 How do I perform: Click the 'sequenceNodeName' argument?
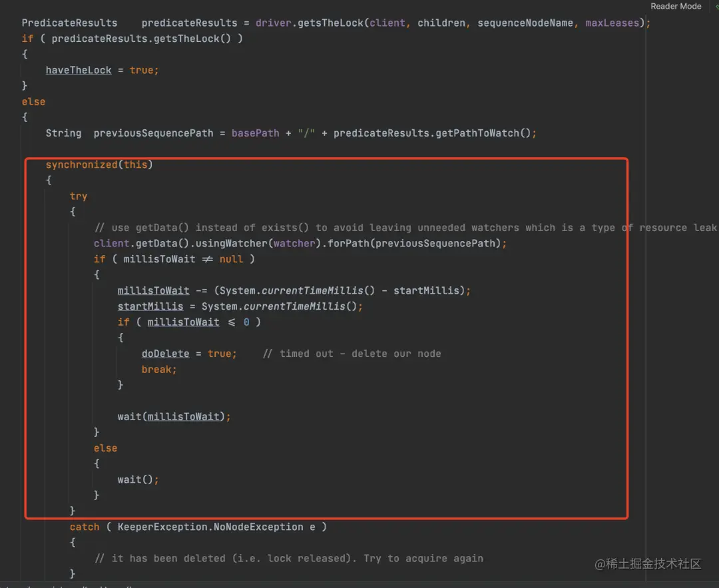click(525, 23)
